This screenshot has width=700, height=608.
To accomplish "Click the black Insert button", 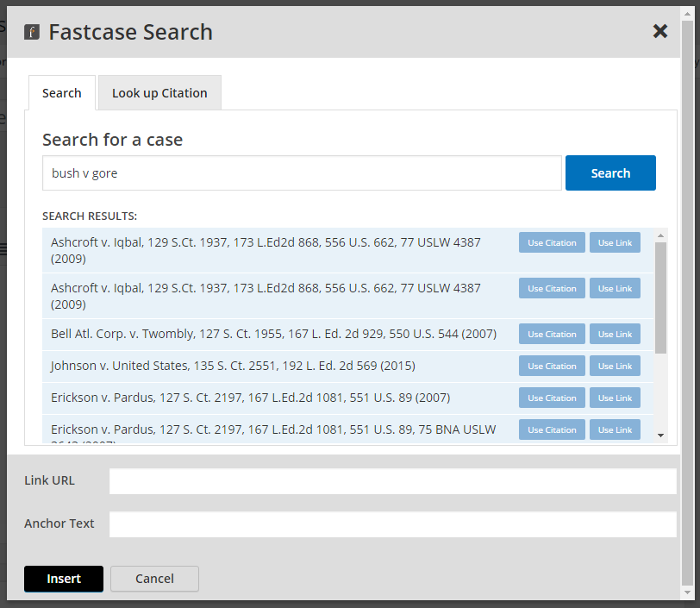I will click(x=64, y=579).
